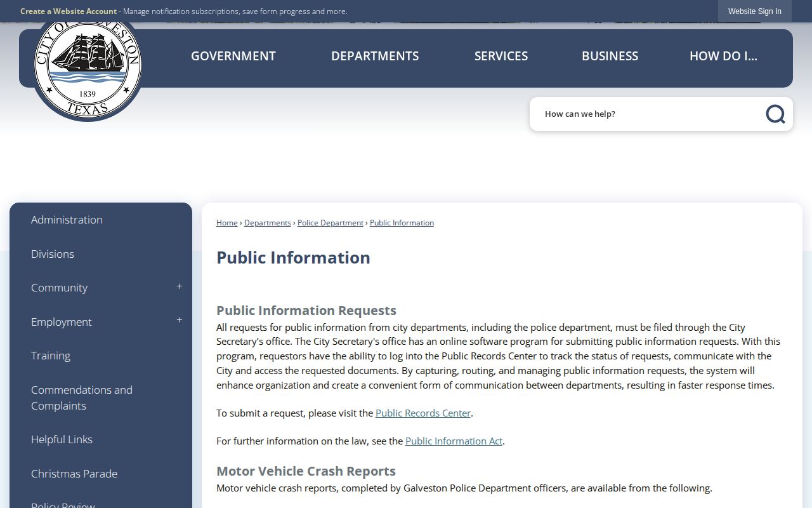The width and height of the screenshot is (812, 508).
Task: Go to Home breadcrumb link
Action: pyautogui.click(x=226, y=223)
